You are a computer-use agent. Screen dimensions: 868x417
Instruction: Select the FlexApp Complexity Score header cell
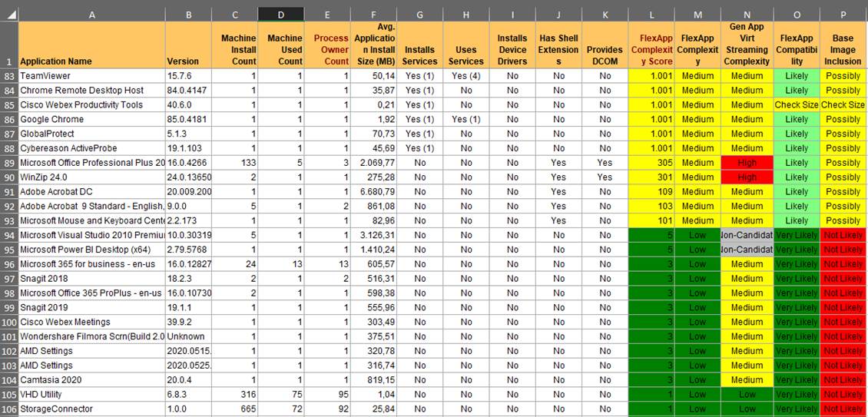[x=651, y=45]
